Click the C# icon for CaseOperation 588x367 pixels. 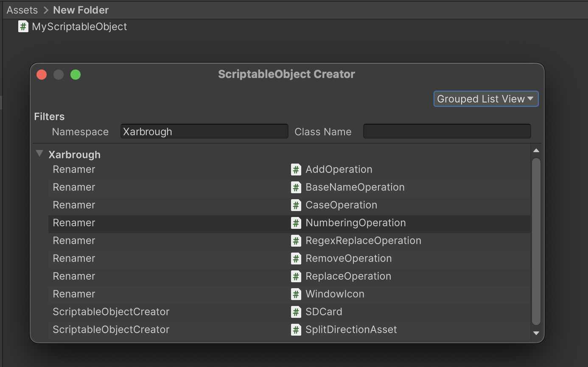point(296,205)
